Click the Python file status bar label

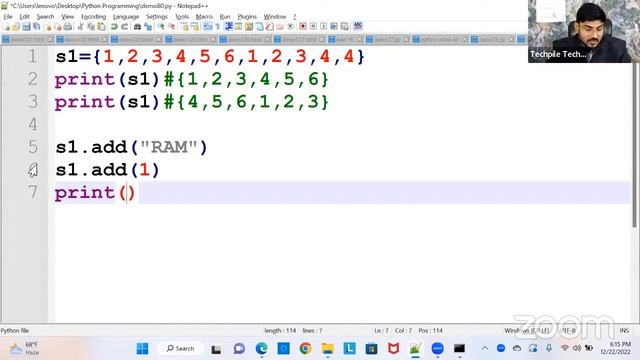point(15,331)
